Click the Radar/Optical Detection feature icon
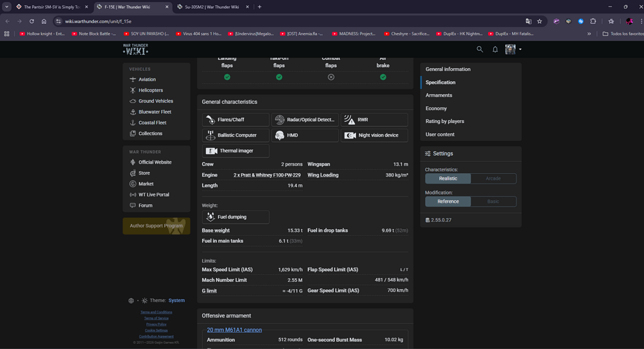 pos(279,120)
